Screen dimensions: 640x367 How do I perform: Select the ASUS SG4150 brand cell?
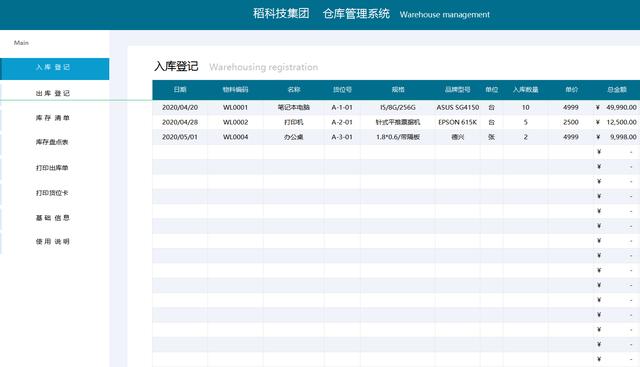(458, 107)
